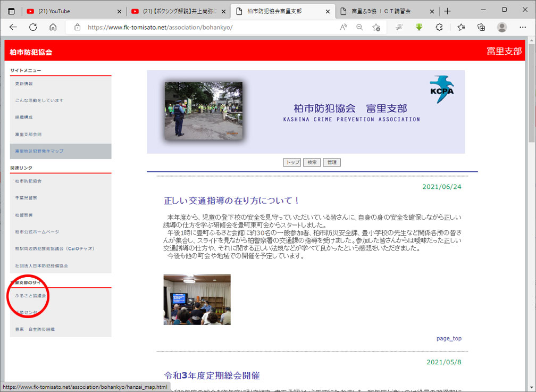Viewport: 536px width, 392px height.
Task: Open the 千葉県警察 related link
Action: [x=26, y=198]
